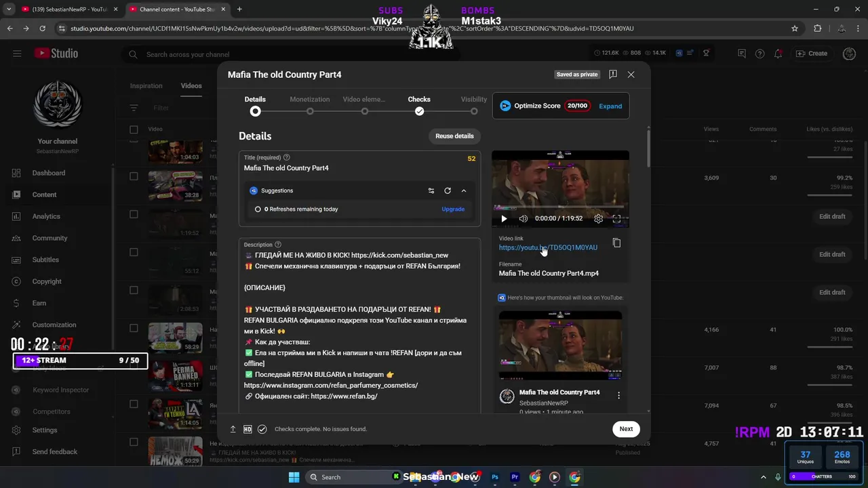868x488 pixels.
Task: Select the all-videos header checkbox
Action: (134, 129)
